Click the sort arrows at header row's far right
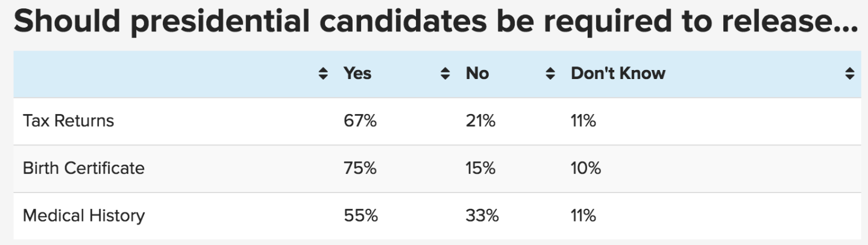The height and width of the screenshot is (245, 868). 850,74
